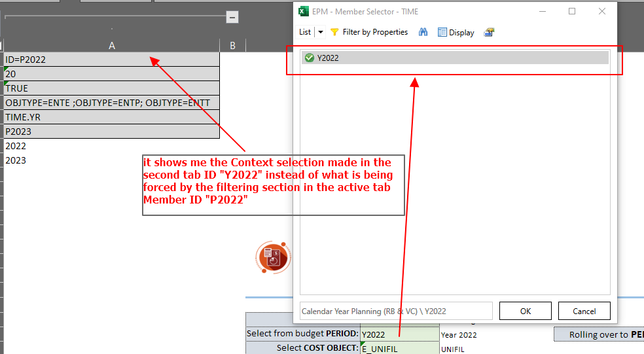Click the Excel icon in dialog title
Viewport: 644px width, 354px height.
coord(303,12)
